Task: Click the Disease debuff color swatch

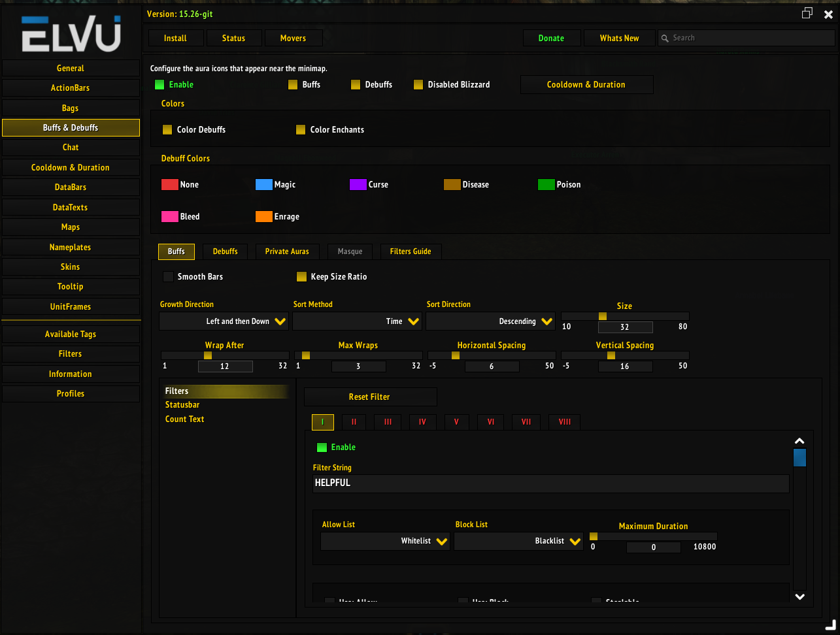Action: coord(452,184)
